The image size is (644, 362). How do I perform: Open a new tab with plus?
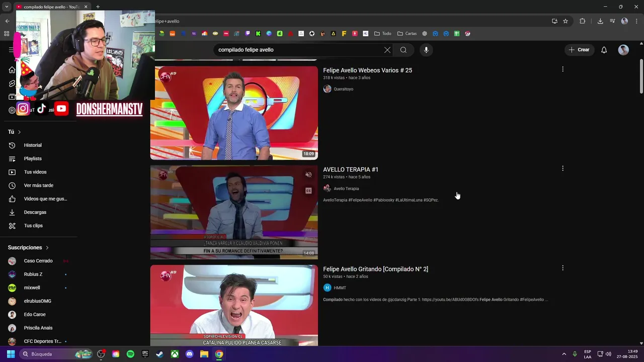click(98, 7)
